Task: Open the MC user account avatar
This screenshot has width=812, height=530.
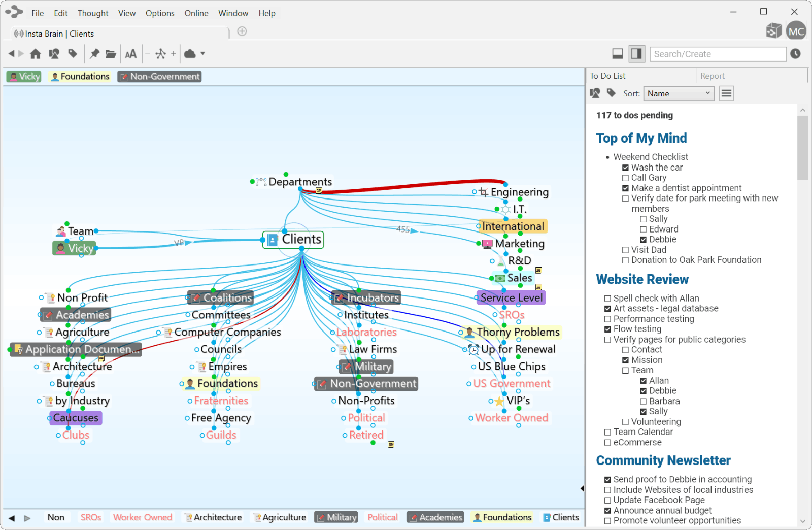Action: tap(796, 31)
